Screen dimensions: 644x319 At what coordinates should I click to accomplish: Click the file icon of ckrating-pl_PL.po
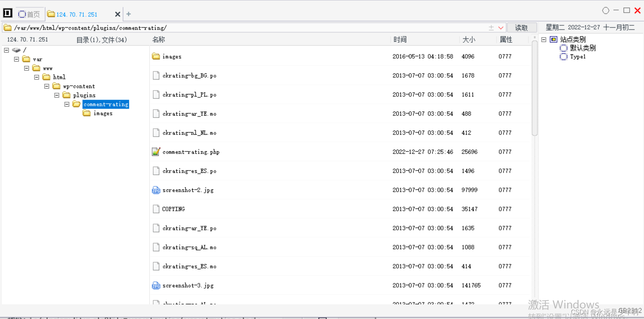pyautogui.click(x=156, y=94)
